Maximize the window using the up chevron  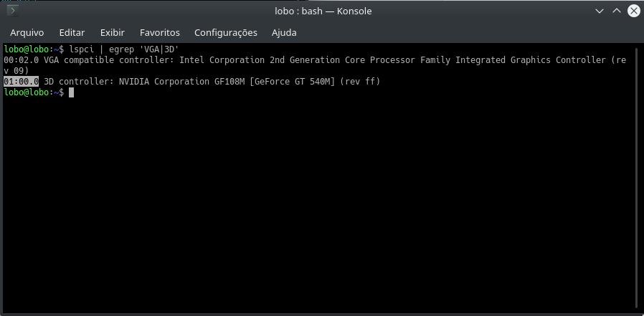point(617,11)
